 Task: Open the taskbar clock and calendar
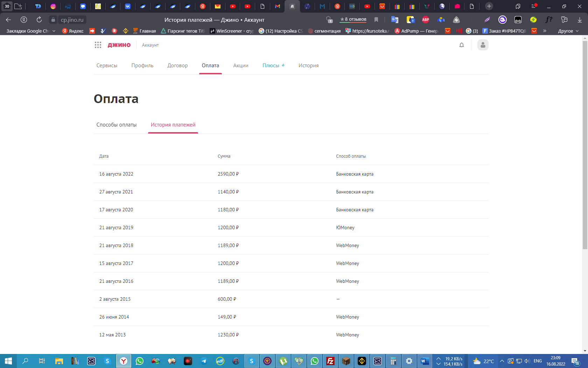556,361
